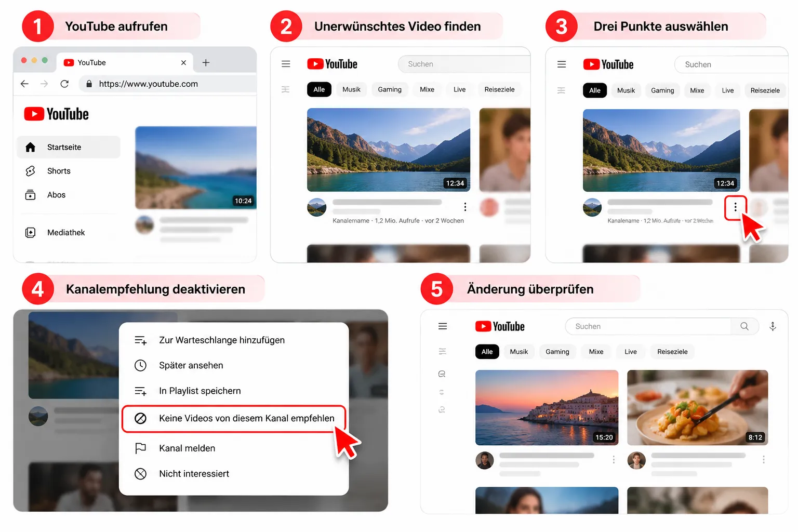Click the browser address bar showing https://www.youtube.com
This screenshot has width=798, height=532.
[x=168, y=84]
